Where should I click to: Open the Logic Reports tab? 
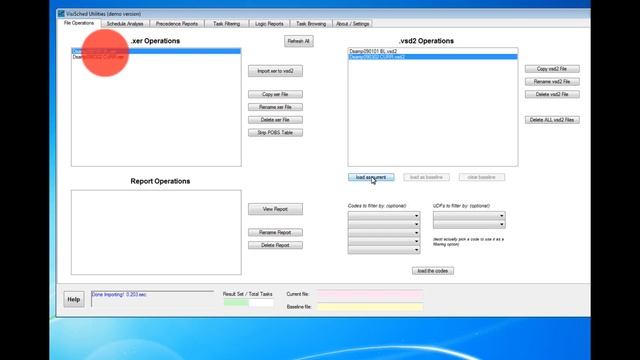(x=269, y=24)
